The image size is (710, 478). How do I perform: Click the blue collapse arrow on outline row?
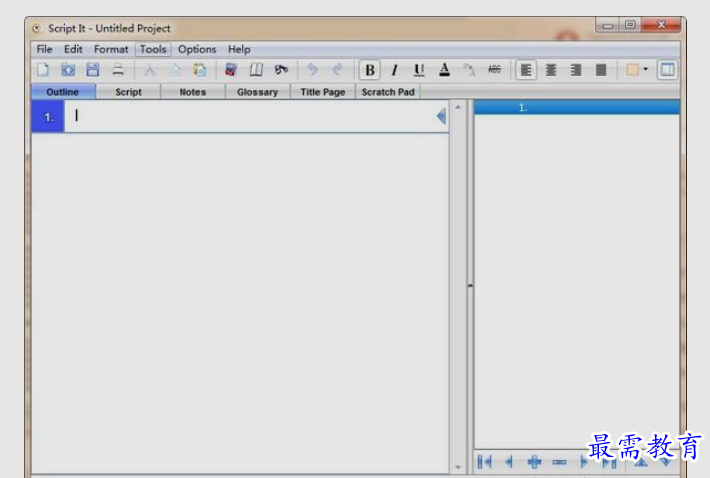click(441, 116)
